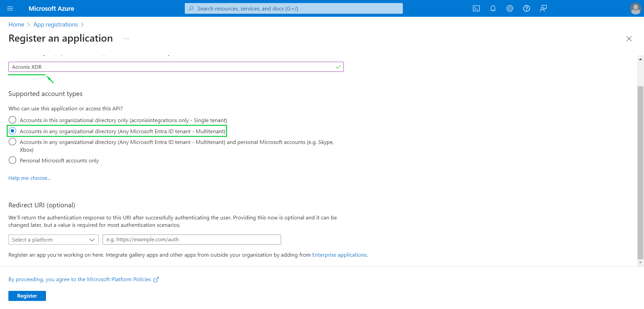This screenshot has width=644, height=309.
Task: Click the Microsoft Azure logo
Action: click(x=51, y=8)
